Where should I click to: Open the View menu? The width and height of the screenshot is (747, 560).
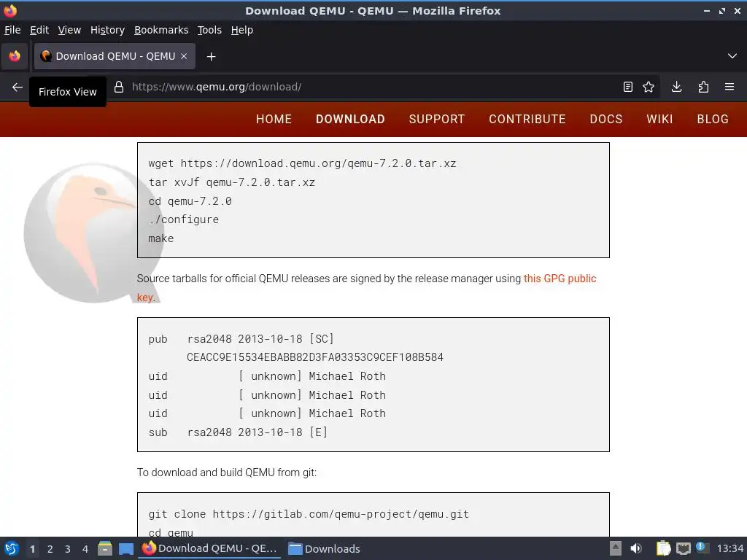69,30
